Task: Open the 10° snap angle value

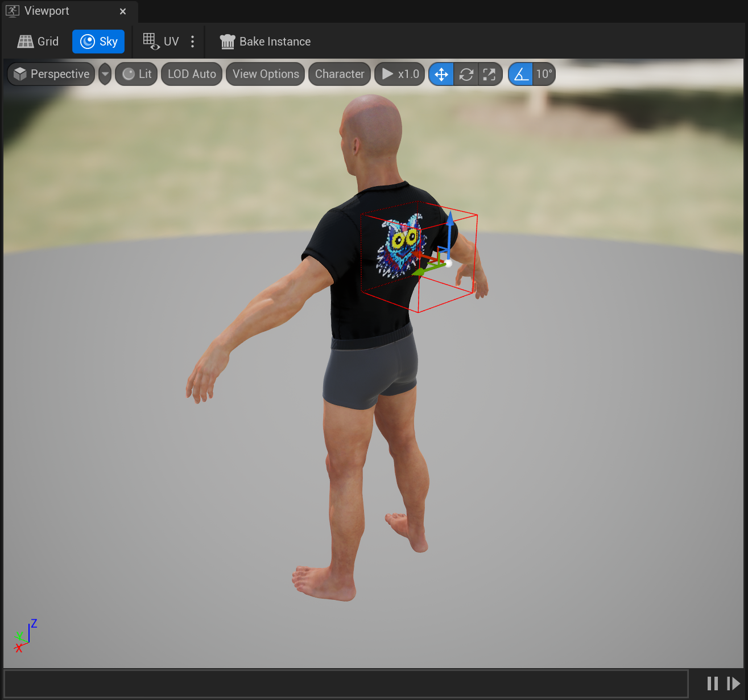Action: [x=544, y=74]
